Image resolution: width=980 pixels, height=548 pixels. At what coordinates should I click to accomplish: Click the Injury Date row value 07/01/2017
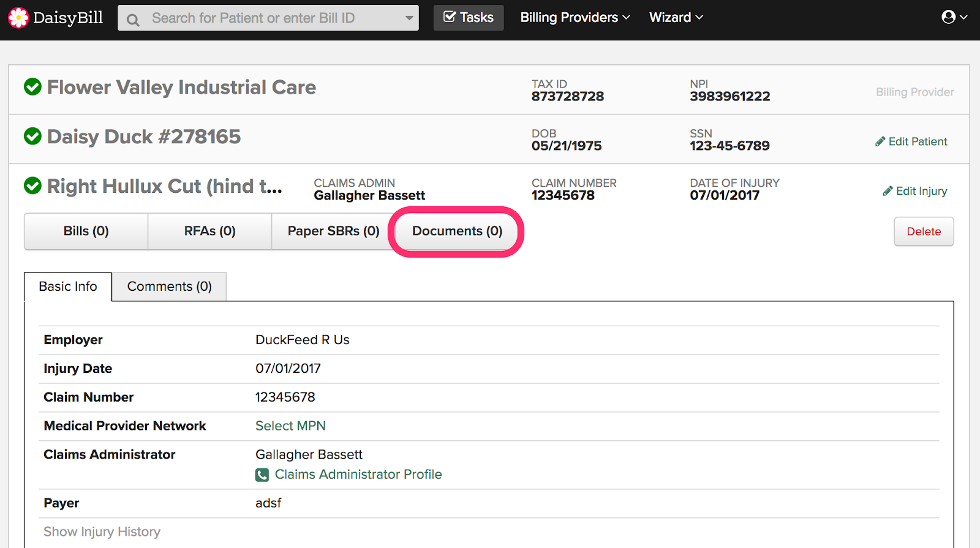[288, 369]
